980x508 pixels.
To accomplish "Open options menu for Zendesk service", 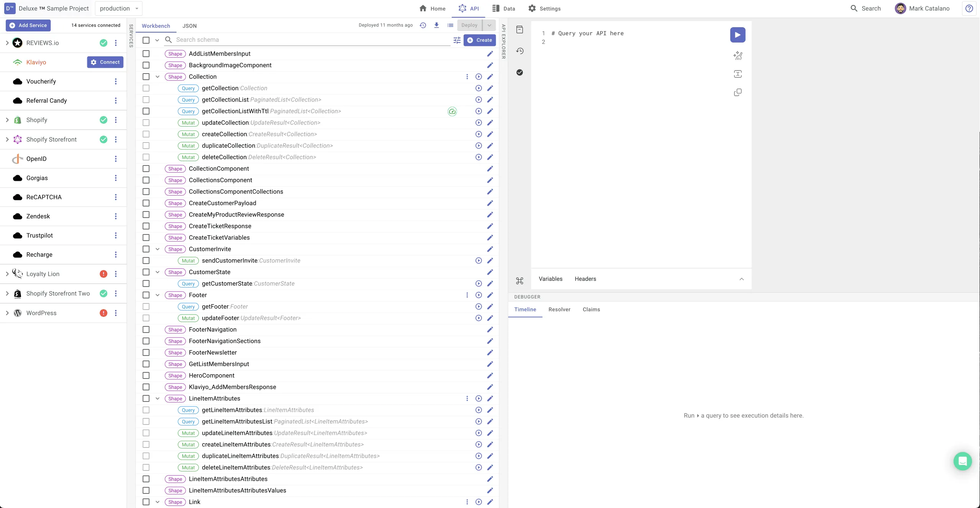I will tap(116, 216).
